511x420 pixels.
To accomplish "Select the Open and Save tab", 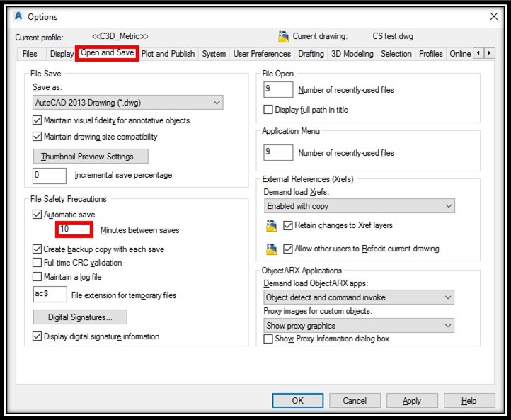I will (x=107, y=53).
